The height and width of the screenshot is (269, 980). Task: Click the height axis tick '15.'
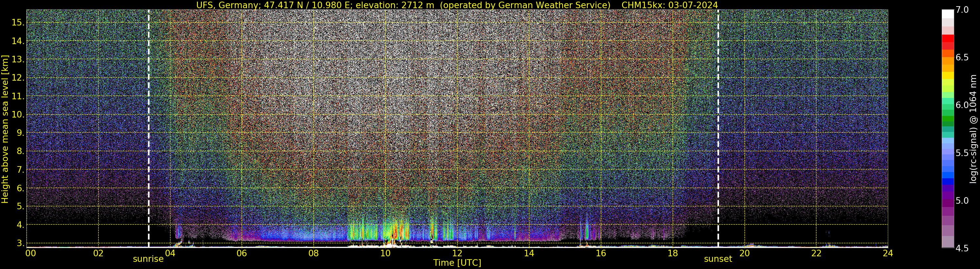pyautogui.click(x=18, y=23)
